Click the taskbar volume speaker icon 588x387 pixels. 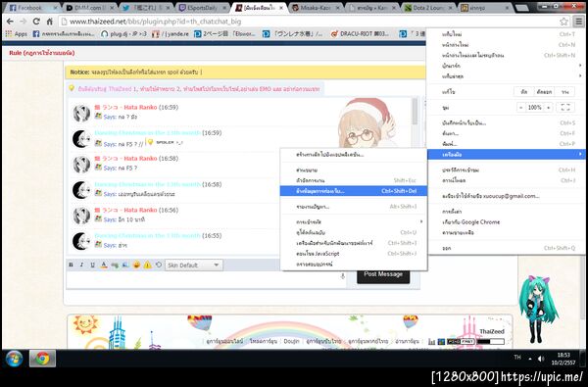tap(541, 359)
